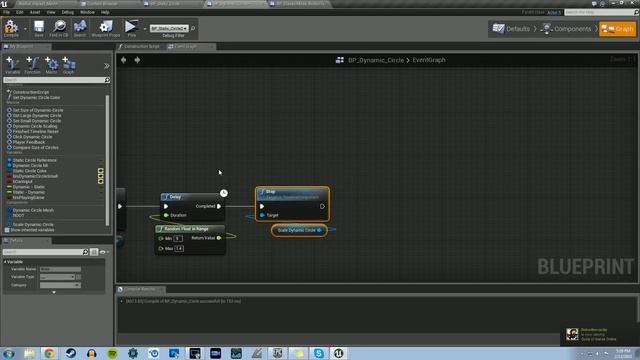Toggle Show inherited variables checkbox
This screenshot has width=640, height=360.
coord(7,230)
